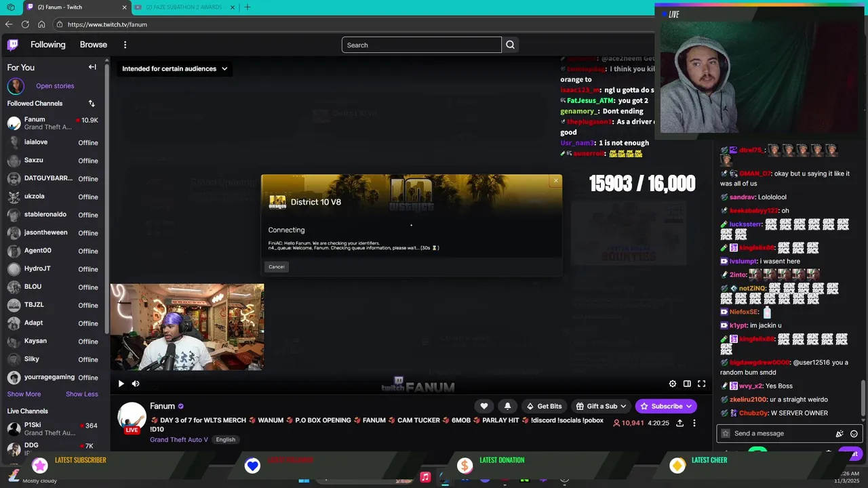Cancel connecting to District 10 V8
The width and height of the screenshot is (868, 488).
277,266
